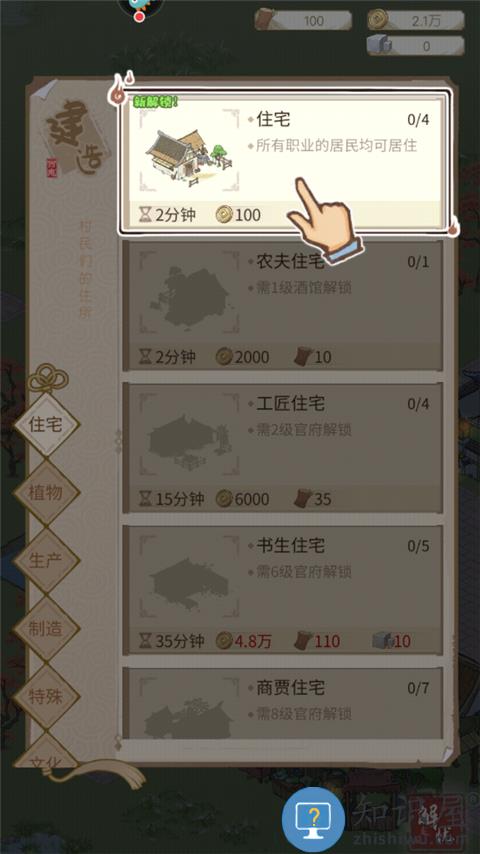
Task: Click the coin icon beside 100 cost
Action: pos(223,215)
